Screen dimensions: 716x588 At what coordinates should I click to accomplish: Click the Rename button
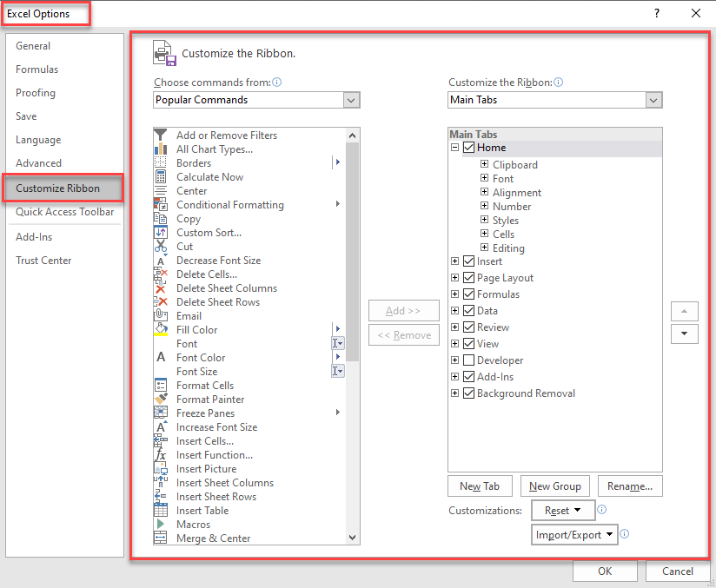pyautogui.click(x=630, y=486)
